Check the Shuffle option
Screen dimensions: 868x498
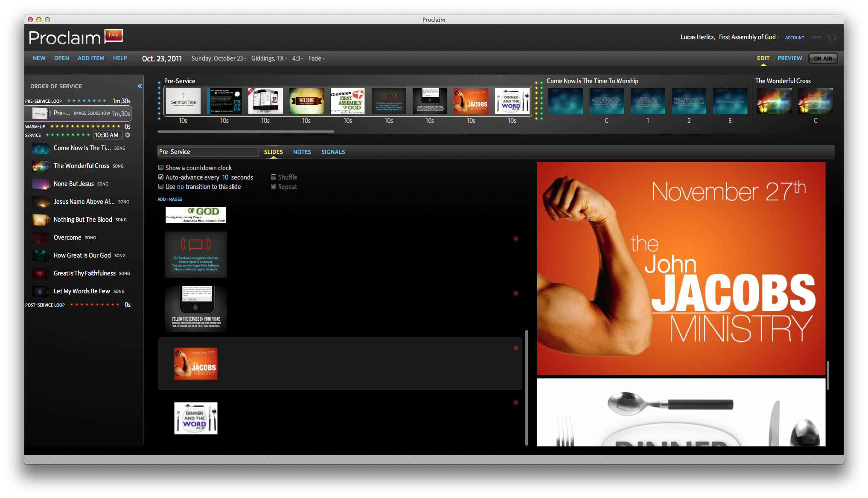coord(274,177)
